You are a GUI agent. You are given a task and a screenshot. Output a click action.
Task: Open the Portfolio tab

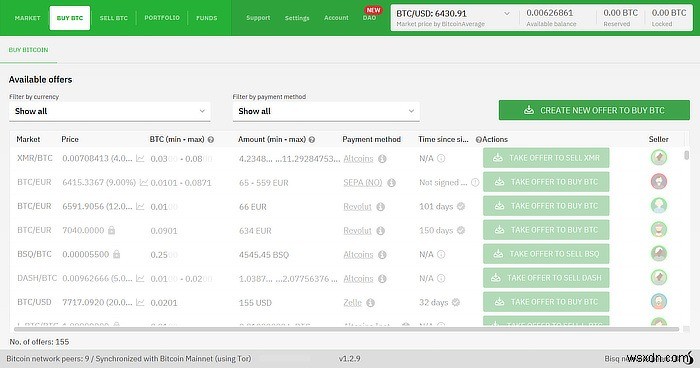(162, 18)
